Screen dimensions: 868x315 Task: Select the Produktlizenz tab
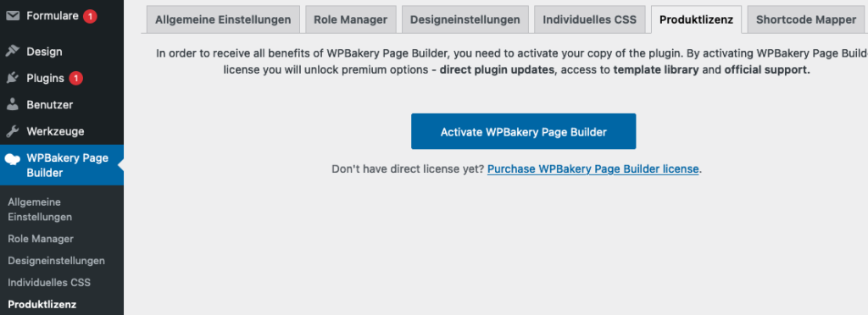click(697, 19)
